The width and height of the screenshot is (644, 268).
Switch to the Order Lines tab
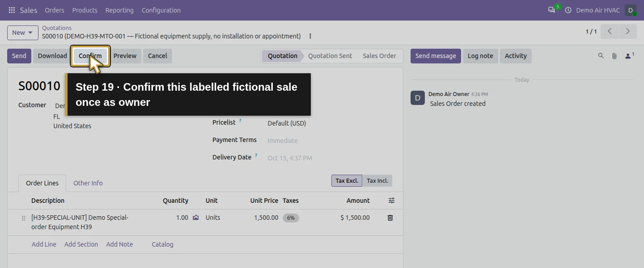coord(42,183)
